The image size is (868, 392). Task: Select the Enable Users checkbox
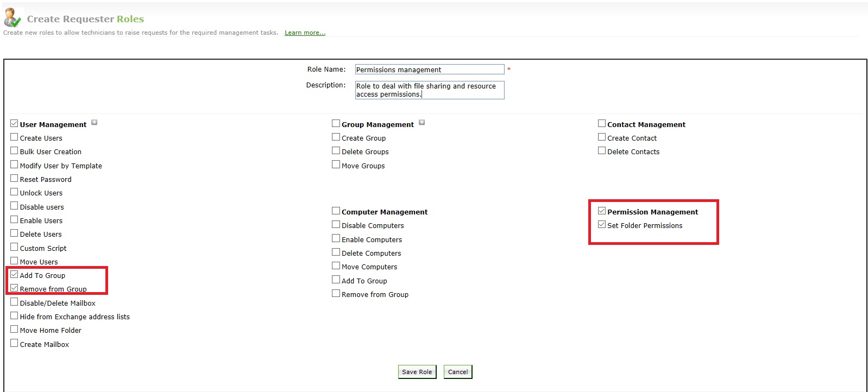pyautogui.click(x=14, y=220)
